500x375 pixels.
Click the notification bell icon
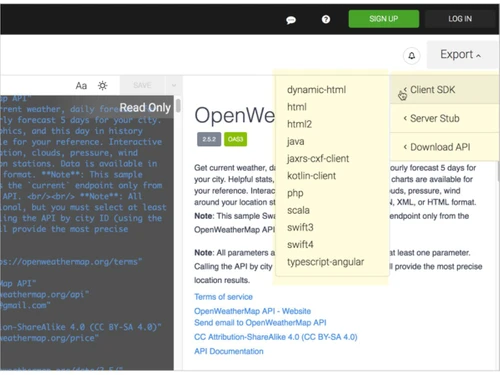(x=412, y=56)
